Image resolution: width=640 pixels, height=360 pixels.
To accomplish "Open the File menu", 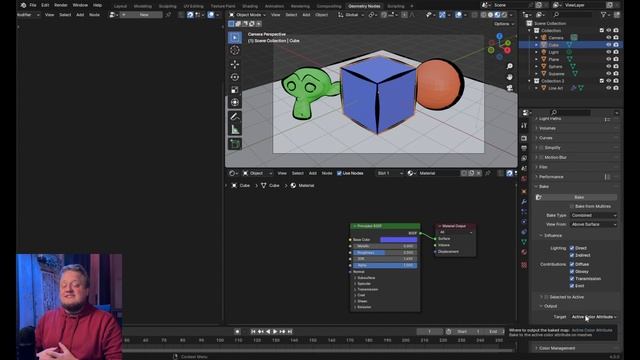I will click(33, 5).
